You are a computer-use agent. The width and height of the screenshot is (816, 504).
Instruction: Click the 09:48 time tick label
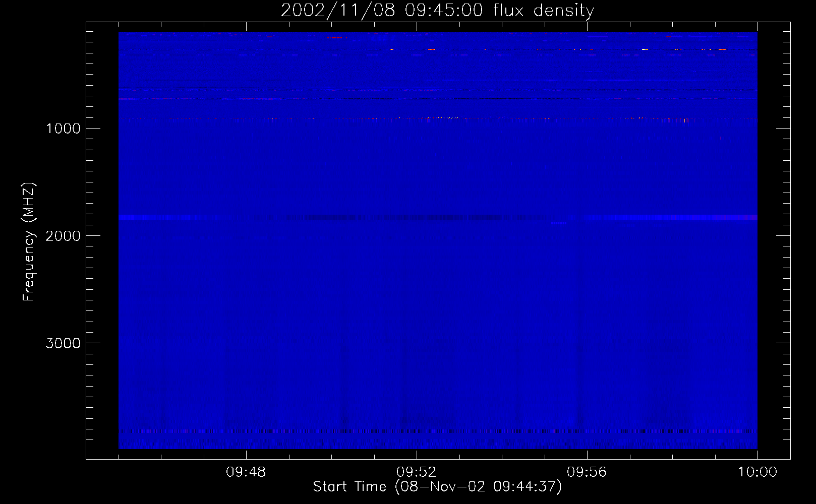pyautogui.click(x=246, y=472)
